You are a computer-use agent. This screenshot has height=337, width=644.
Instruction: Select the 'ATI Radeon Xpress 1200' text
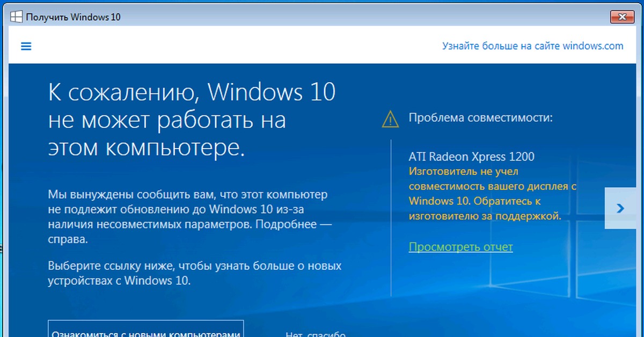coord(472,157)
